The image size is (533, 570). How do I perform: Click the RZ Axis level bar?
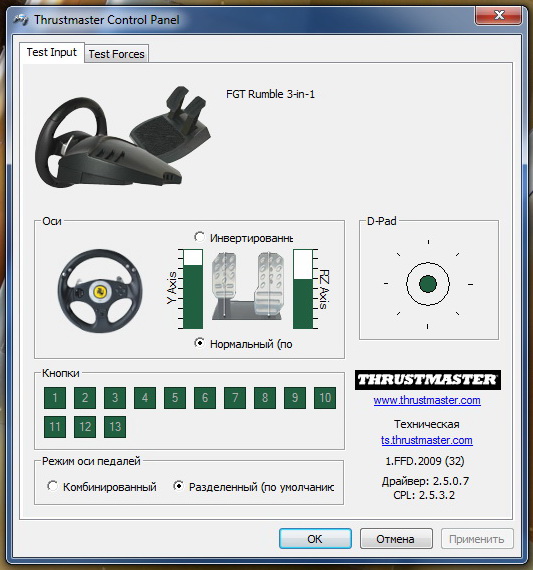pos(303,289)
